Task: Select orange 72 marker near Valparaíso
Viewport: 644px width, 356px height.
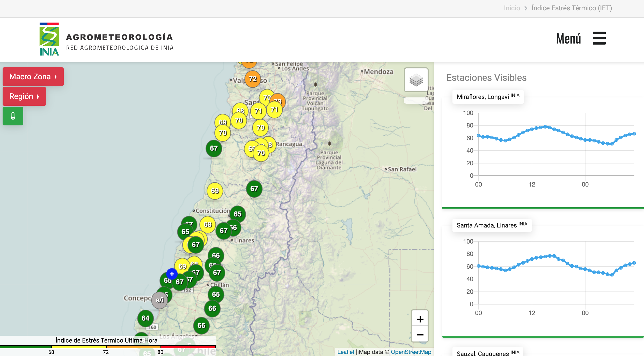Action: click(253, 79)
